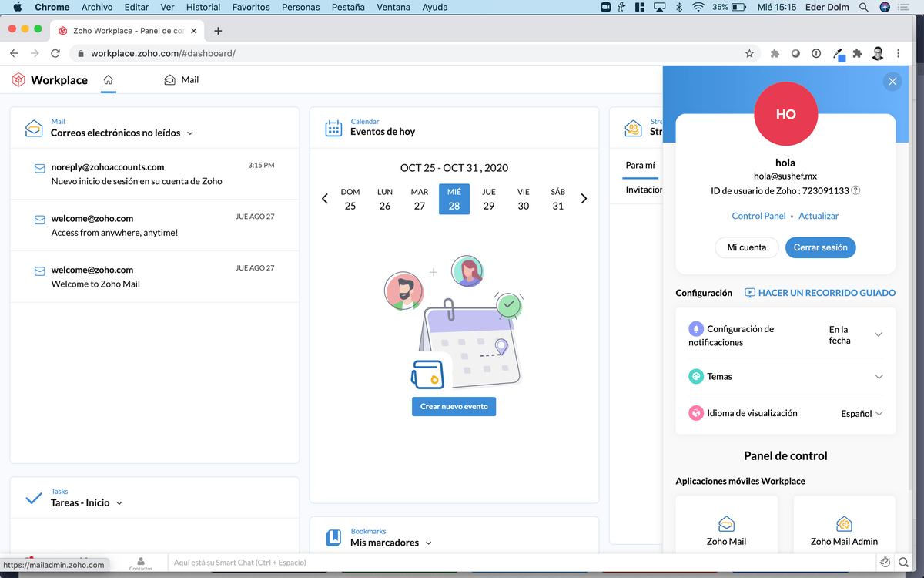Expand Configuración de notificaciones settings
The image size is (924, 578).
(x=879, y=334)
